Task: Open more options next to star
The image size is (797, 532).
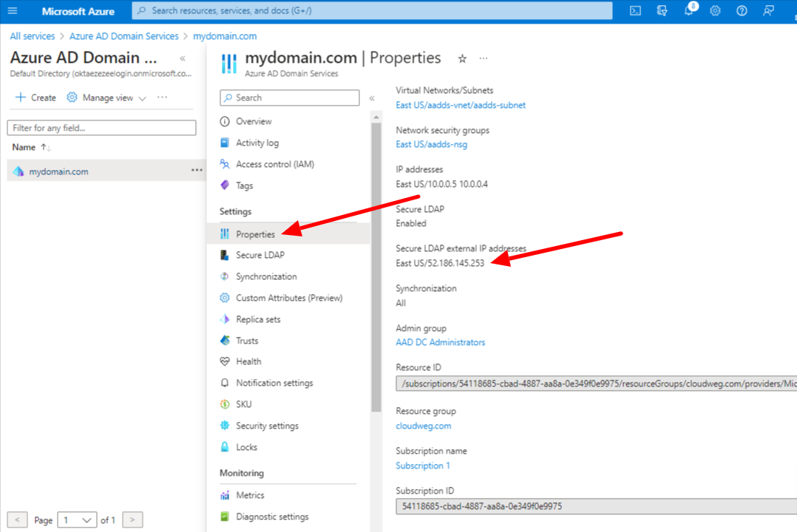Action: tap(484, 59)
